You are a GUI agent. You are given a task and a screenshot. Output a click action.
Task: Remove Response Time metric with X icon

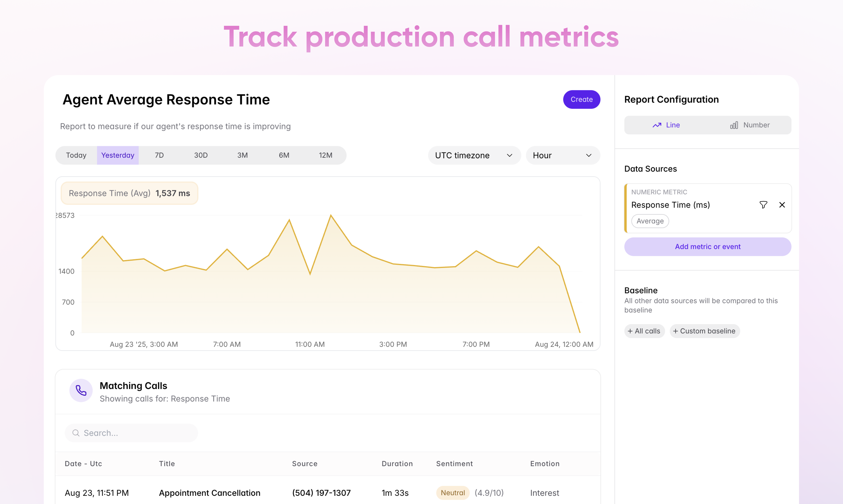(782, 205)
